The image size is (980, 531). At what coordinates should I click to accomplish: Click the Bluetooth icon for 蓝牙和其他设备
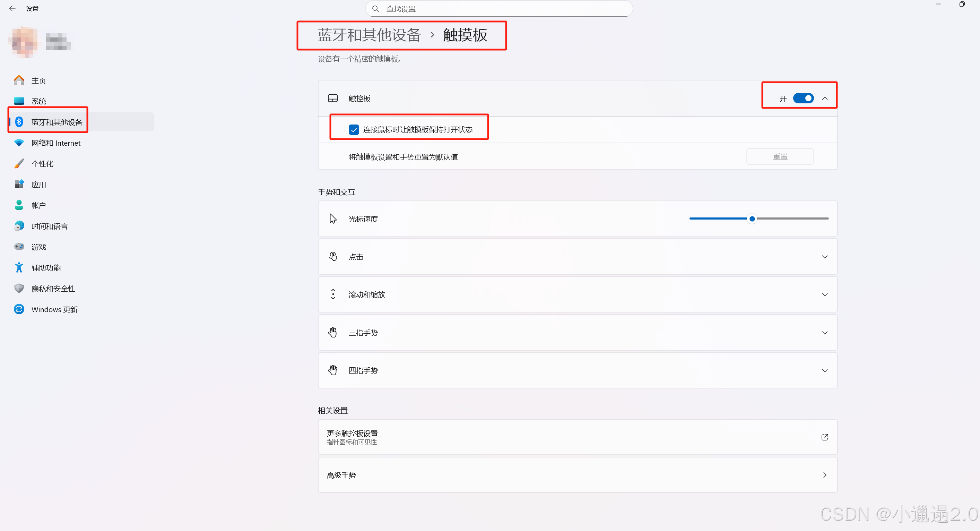pos(19,122)
